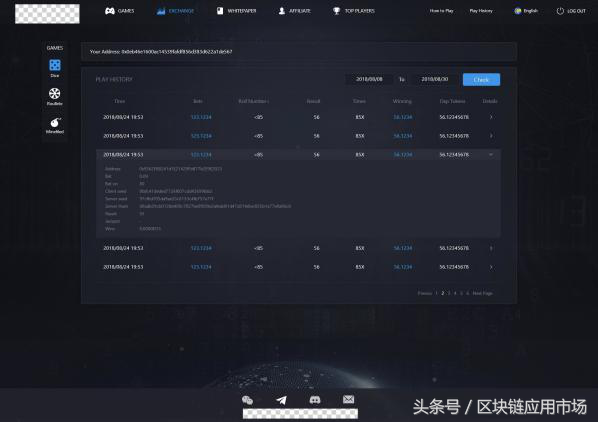The image size is (598, 422).
Task: Click the Your Address text bar
Action: (299, 51)
